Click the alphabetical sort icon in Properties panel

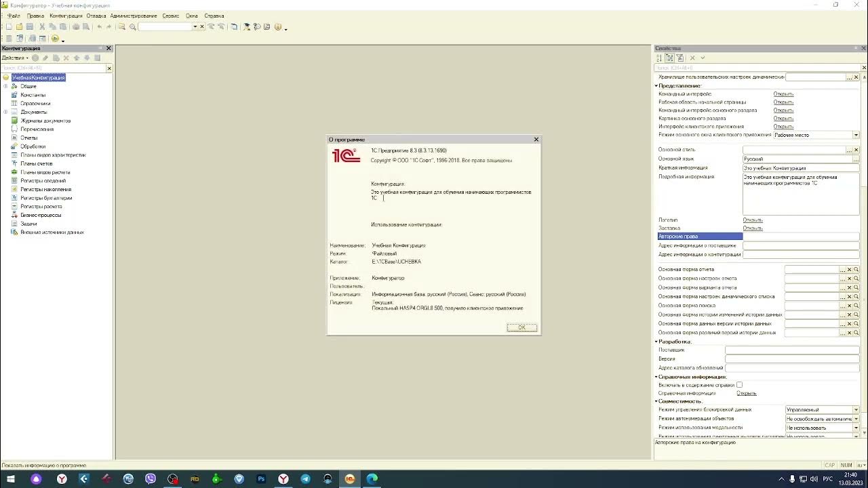tap(659, 58)
